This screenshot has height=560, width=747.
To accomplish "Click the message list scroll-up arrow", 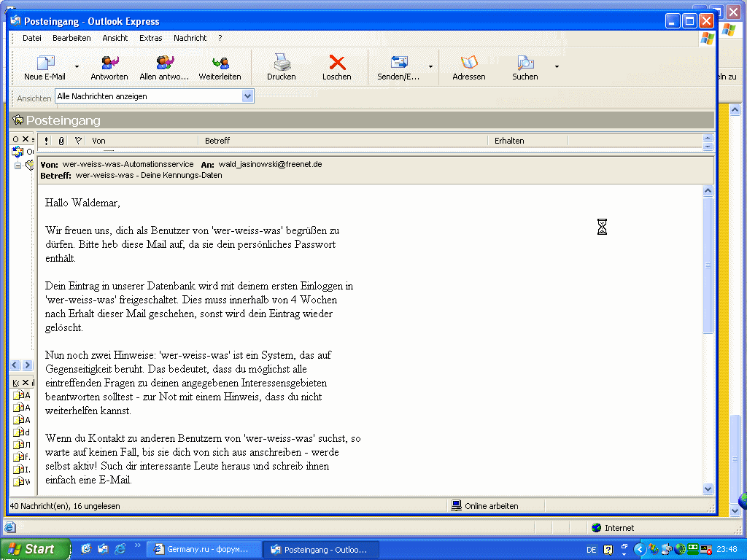I will [708, 138].
